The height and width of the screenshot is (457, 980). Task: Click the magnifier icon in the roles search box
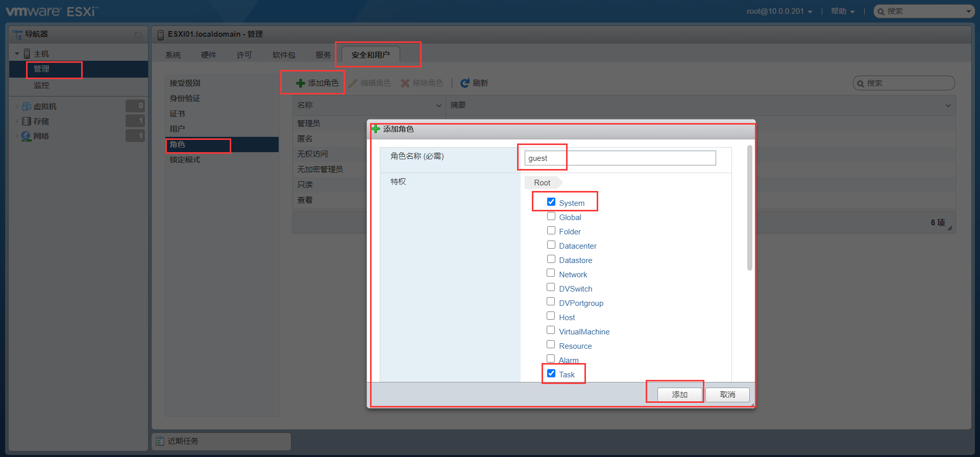pyautogui.click(x=861, y=83)
